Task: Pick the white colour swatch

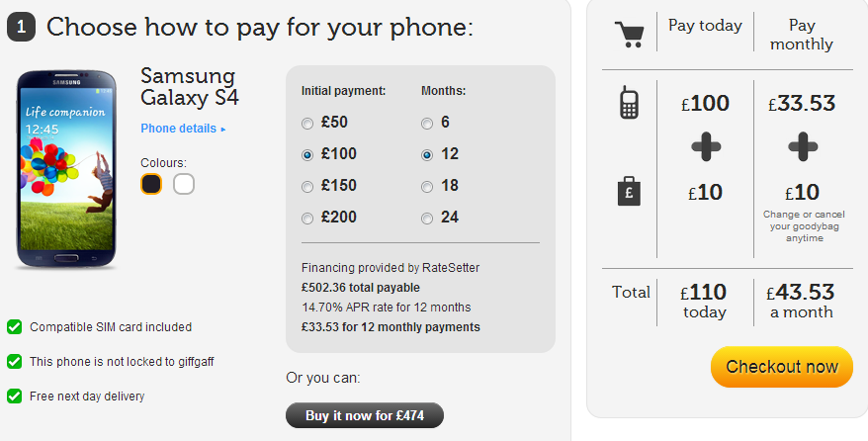Action: click(x=184, y=184)
